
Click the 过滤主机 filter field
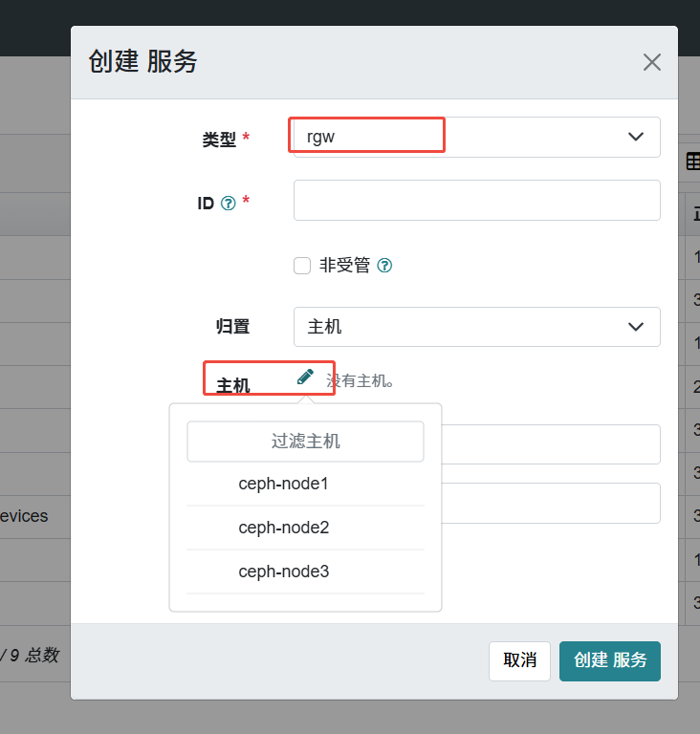pos(305,442)
